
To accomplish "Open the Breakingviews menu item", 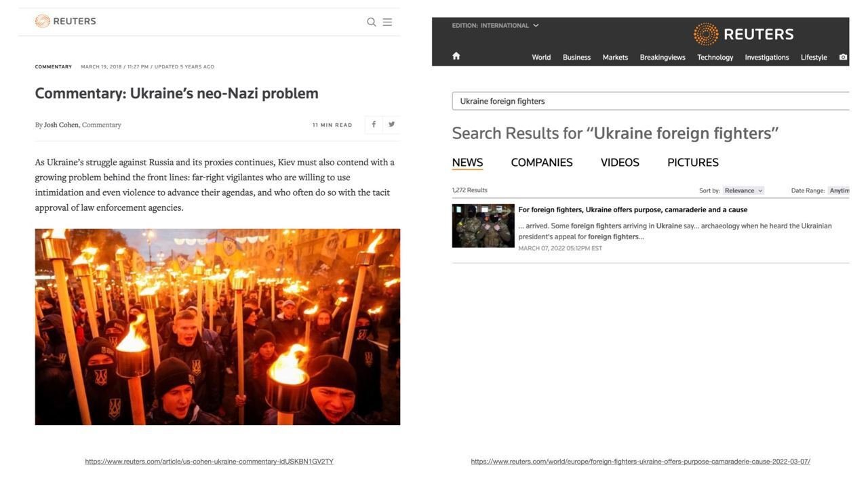I will pos(663,58).
